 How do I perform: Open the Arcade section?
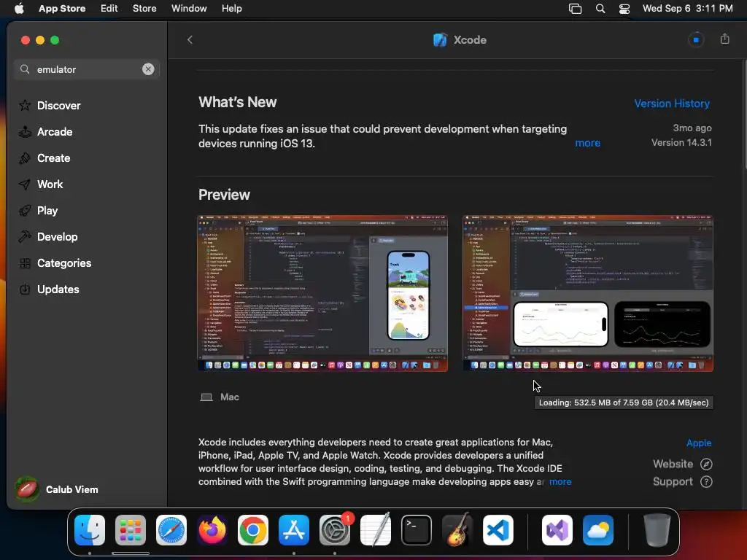click(x=45, y=132)
